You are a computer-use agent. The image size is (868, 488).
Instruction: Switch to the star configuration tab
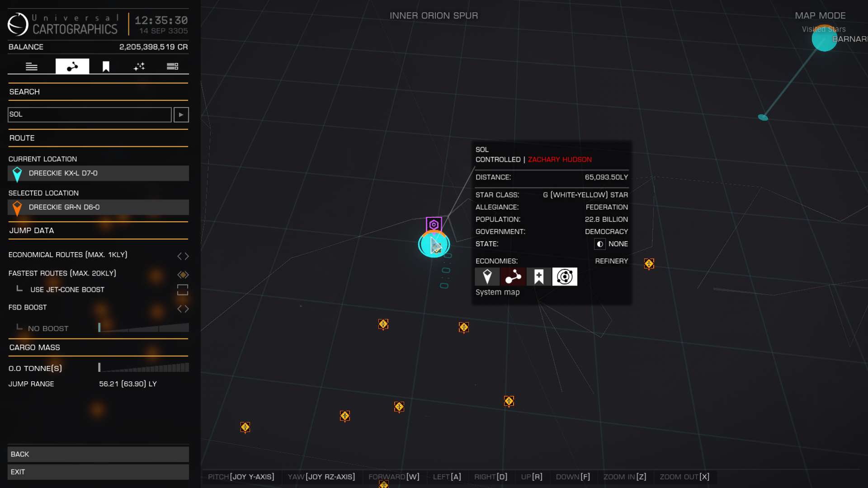[139, 66]
